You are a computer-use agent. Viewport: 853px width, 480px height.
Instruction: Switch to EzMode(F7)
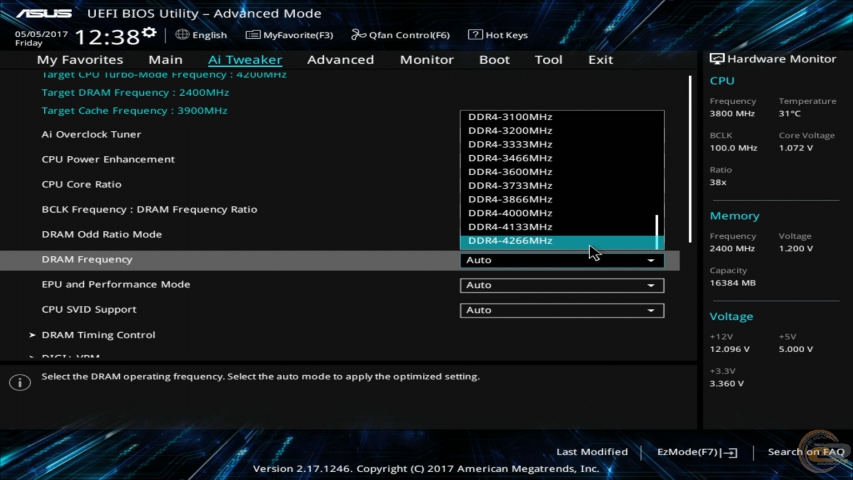688,452
